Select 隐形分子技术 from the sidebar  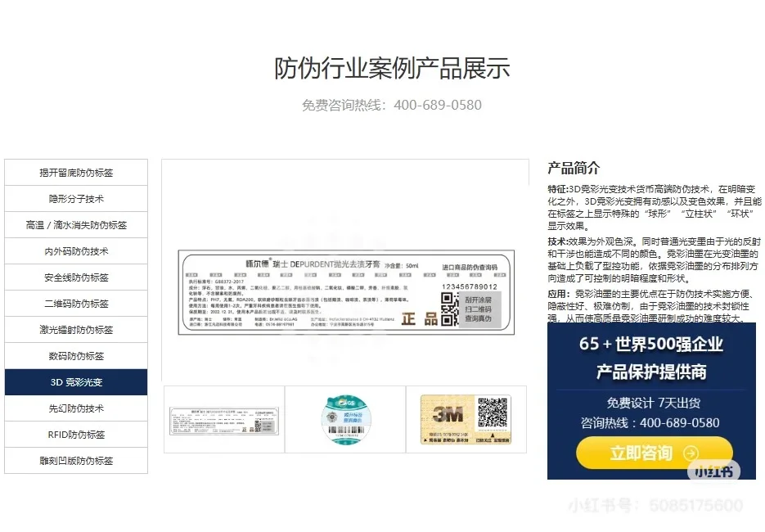[75, 198]
